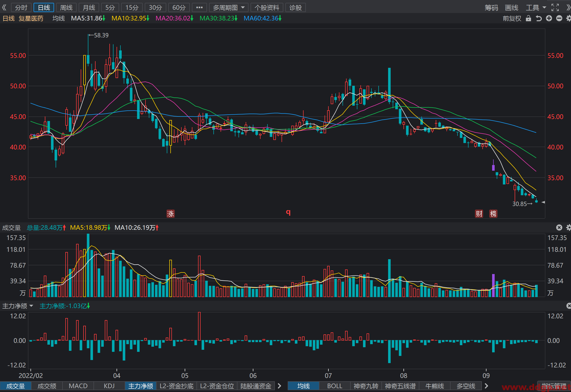Viewport: 571px width, 392px height.
Task: Select the BOLL overlay tab
Action: [x=335, y=386]
